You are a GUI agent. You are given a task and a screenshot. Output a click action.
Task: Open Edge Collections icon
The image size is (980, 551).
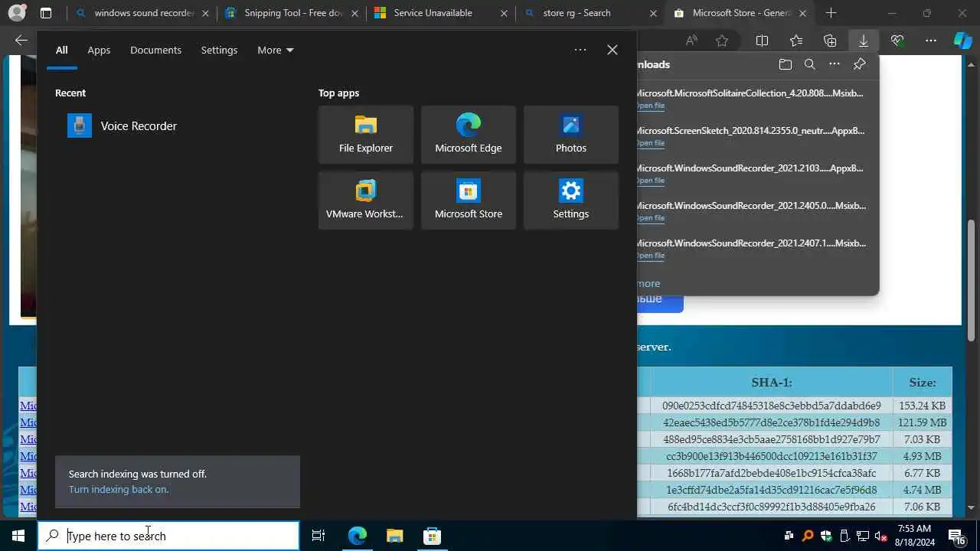(x=830, y=41)
